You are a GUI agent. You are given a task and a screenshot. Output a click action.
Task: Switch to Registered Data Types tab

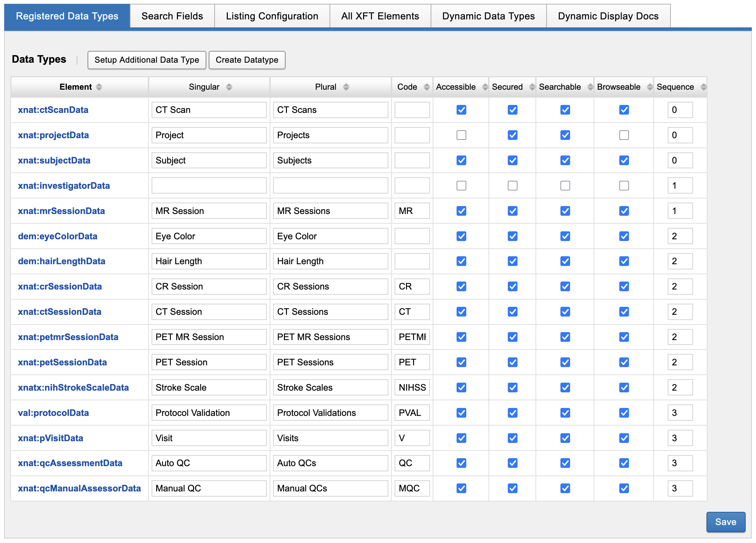point(67,16)
